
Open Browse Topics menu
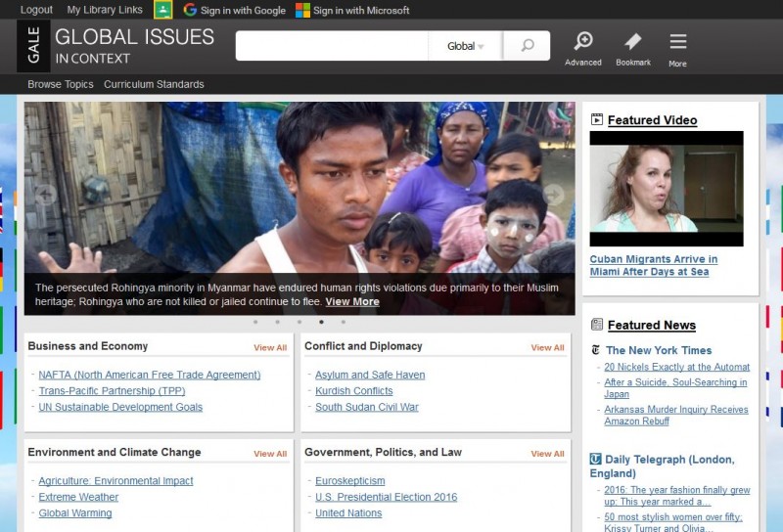pos(61,84)
